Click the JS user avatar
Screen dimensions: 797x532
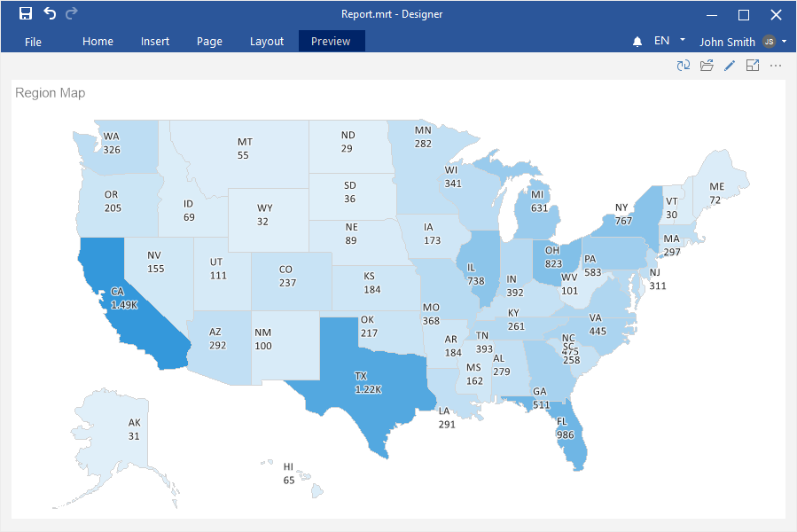coord(769,42)
